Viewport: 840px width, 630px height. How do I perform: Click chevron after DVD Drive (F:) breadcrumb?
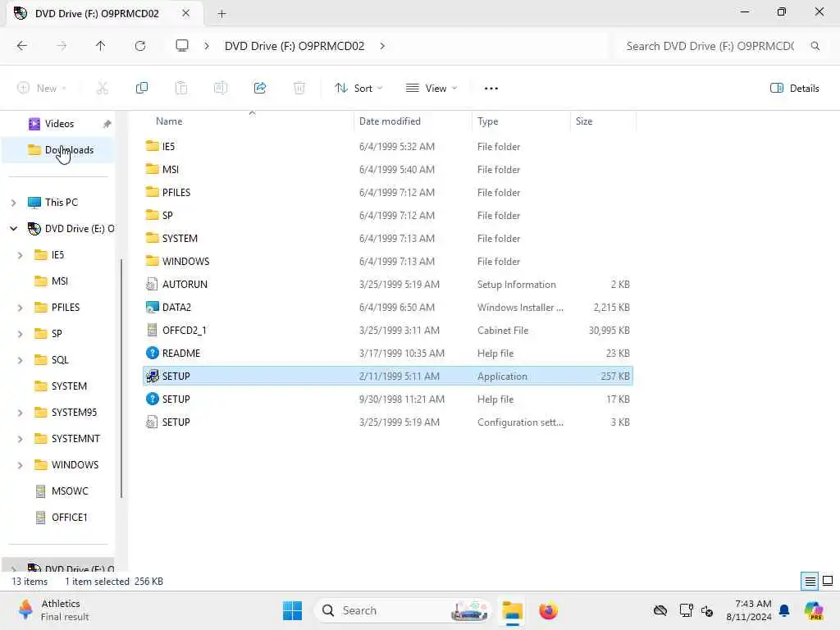point(382,46)
